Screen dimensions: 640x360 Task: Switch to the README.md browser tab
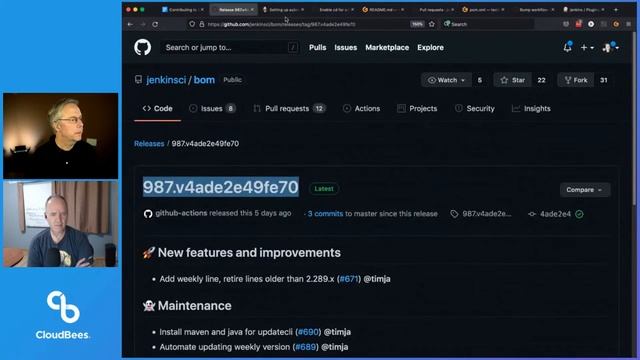pos(383,9)
